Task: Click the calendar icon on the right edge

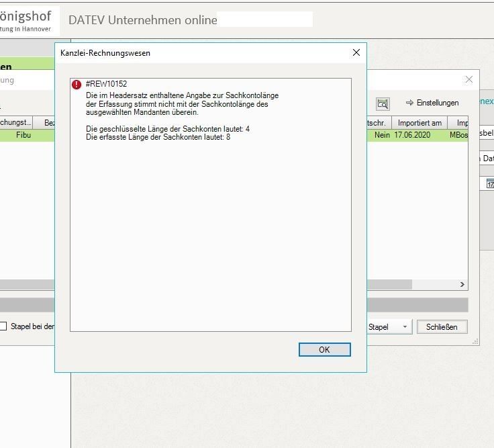Action: coord(490,183)
